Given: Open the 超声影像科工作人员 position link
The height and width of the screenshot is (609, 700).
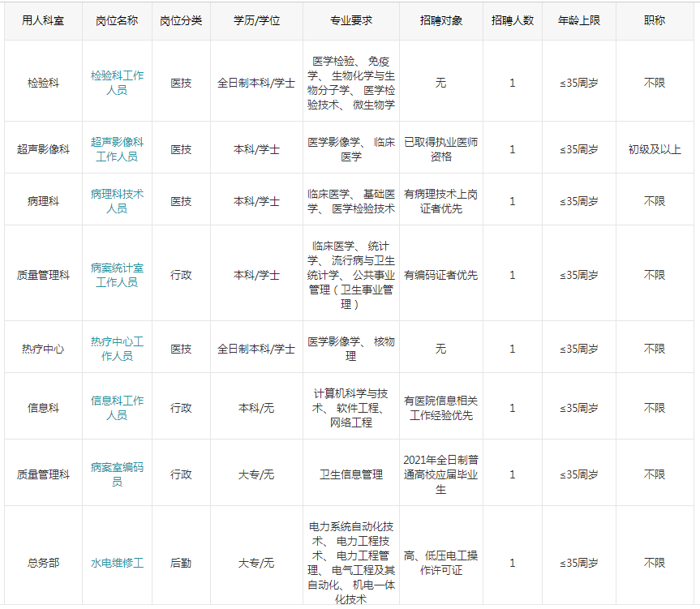Looking at the screenshot, I should pos(117,149).
